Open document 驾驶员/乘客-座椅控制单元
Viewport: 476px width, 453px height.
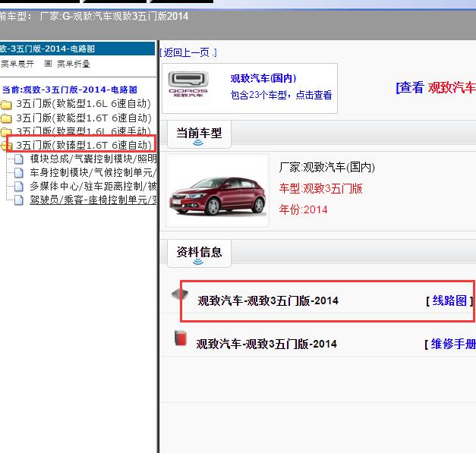(x=93, y=200)
